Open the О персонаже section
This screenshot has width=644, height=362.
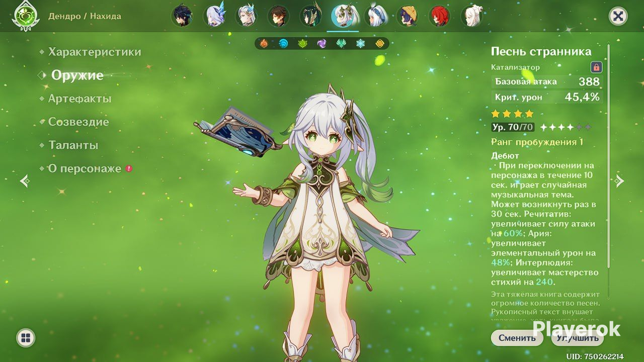85,168
